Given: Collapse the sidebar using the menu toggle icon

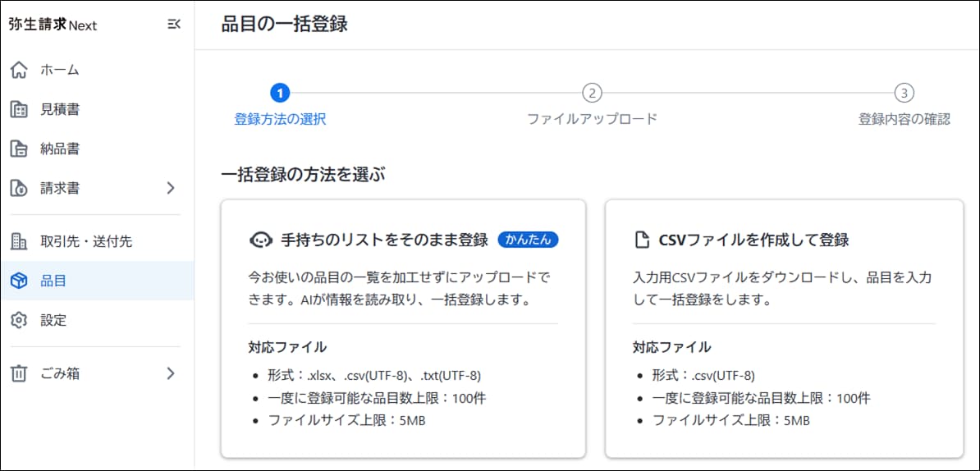Looking at the screenshot, I should point(173,25).
